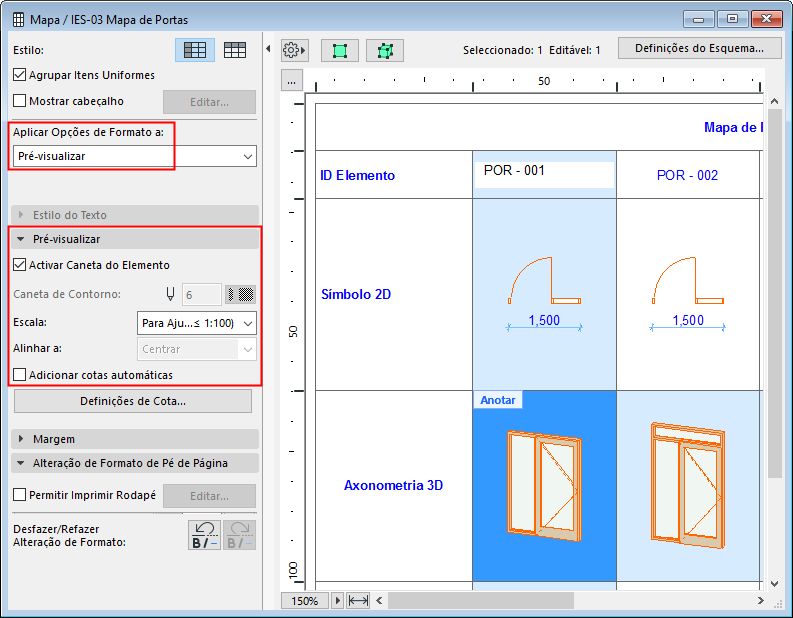Screen dimensions: 793x618
Task: Click the Anotar button
Action: (x=498, y=400)
